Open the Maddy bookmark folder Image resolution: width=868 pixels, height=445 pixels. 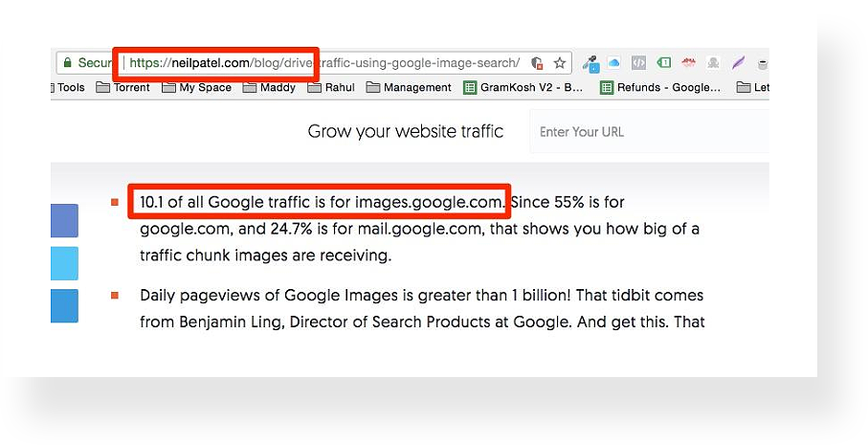(x=269, y=87)
